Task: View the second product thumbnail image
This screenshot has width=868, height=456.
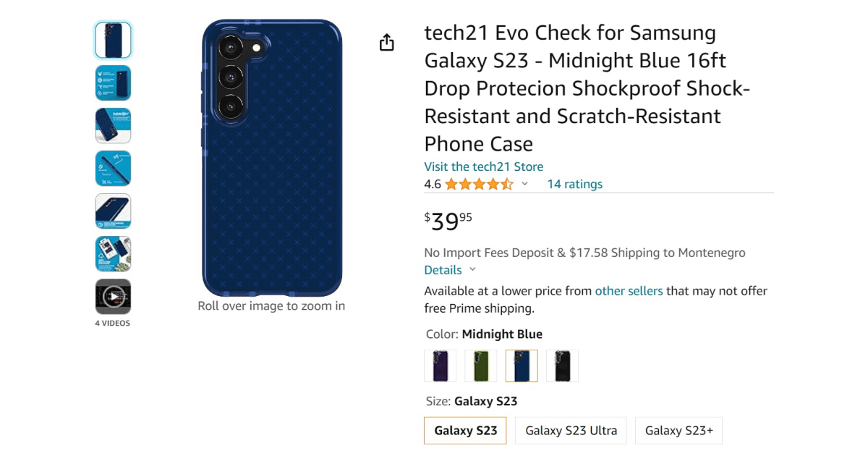Action: coord(113,83)
